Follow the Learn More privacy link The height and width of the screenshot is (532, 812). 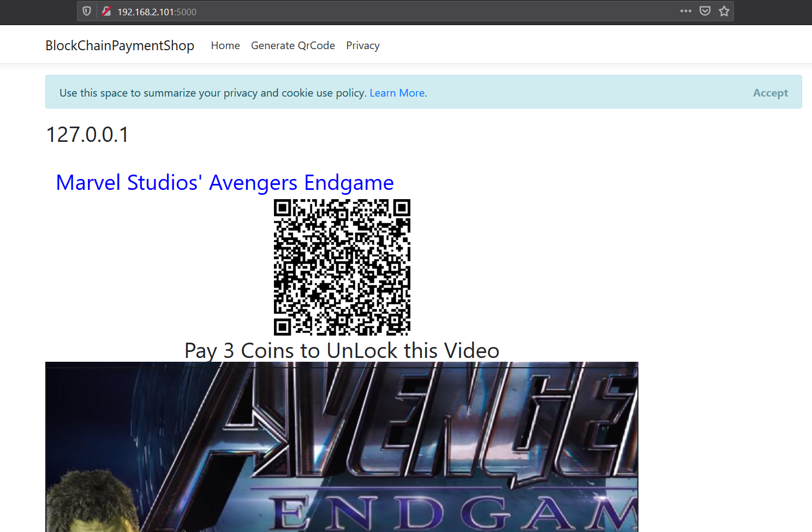coord(397,93)
